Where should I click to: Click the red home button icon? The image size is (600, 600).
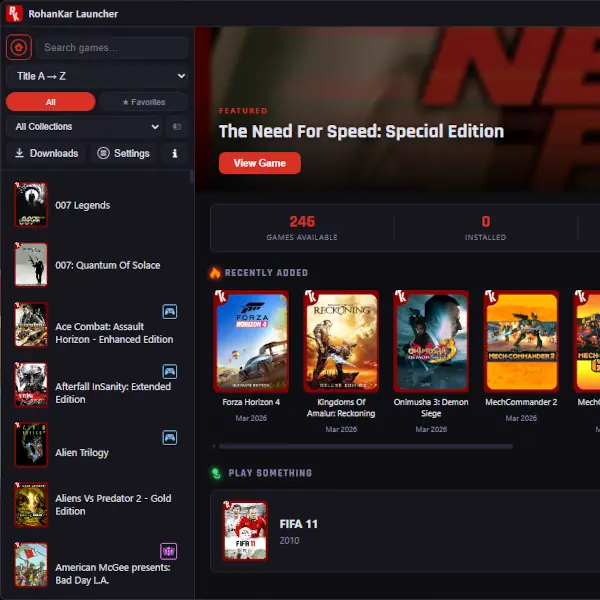(19, 47)
